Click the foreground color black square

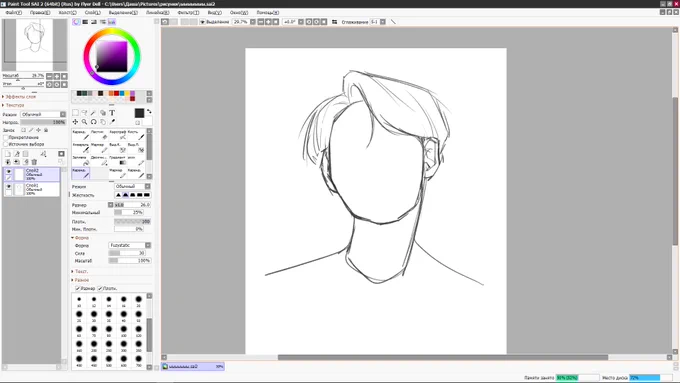click(139, 113)
